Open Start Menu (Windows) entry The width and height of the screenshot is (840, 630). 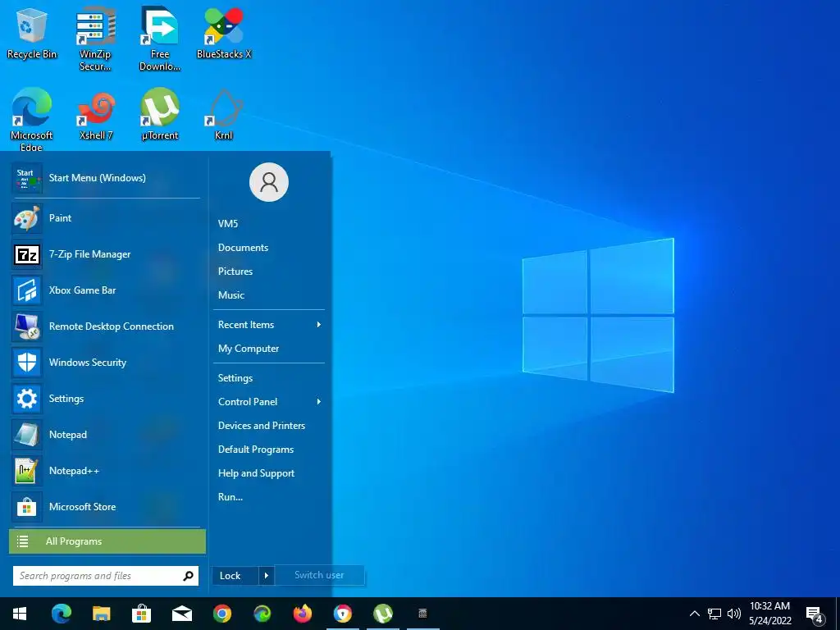coord(106,178)
